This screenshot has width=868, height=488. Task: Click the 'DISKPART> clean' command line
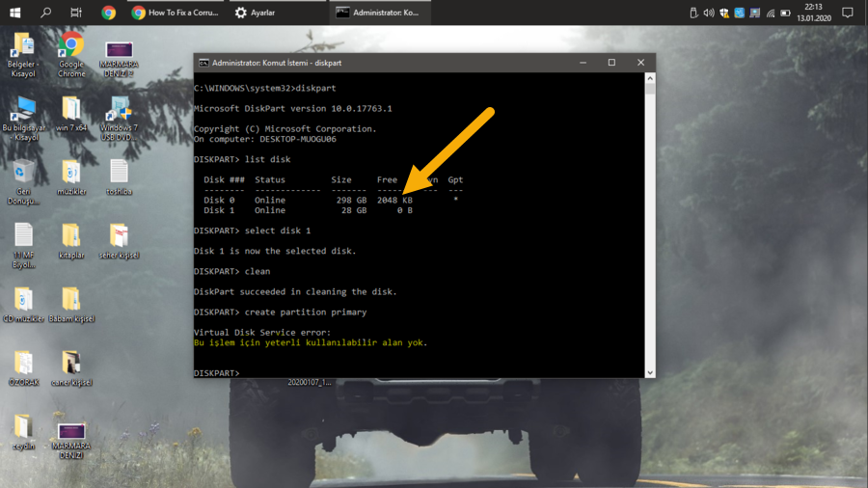pos(231,272)
